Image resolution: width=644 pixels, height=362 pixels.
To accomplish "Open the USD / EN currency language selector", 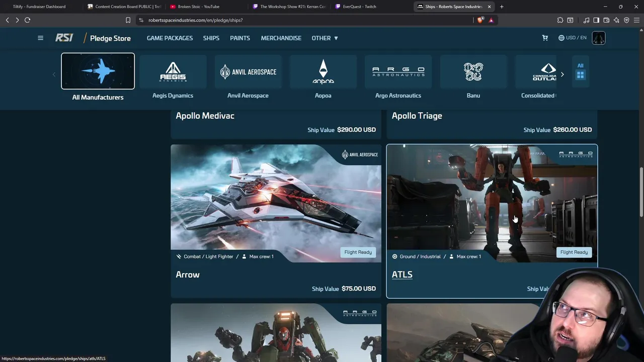I will [573, 38].
